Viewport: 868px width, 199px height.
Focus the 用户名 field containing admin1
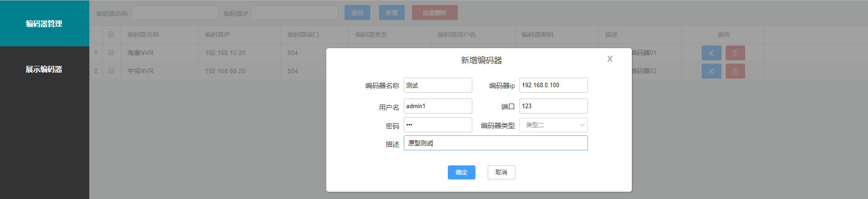[438, 106]
